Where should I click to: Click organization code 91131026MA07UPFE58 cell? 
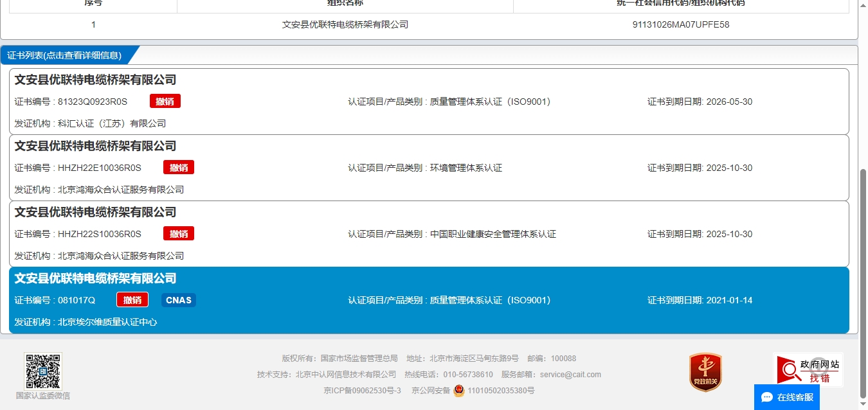click(x=681, y=24)
